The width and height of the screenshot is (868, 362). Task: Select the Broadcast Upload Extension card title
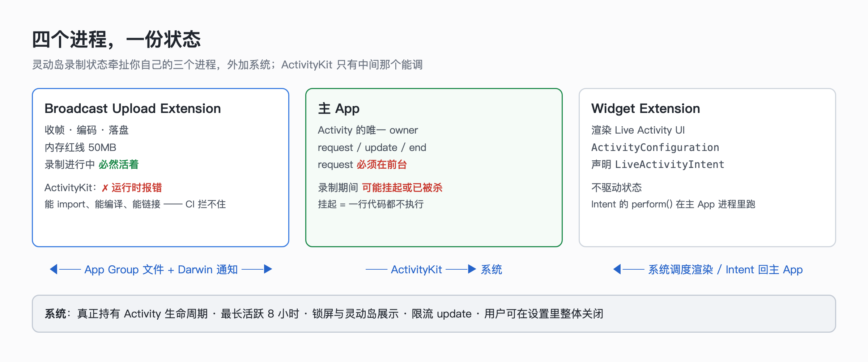tap(133, 109)
